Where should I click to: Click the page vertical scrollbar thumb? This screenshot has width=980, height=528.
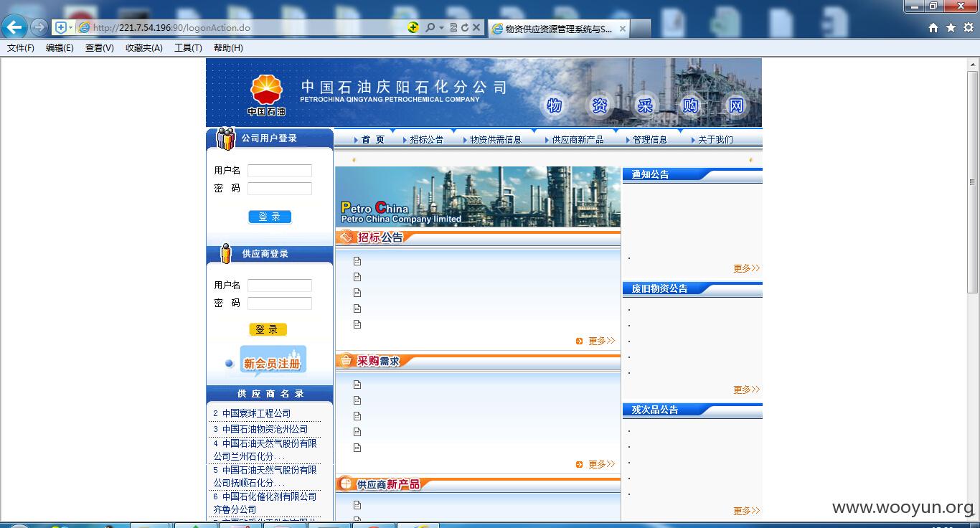(973, 182)
